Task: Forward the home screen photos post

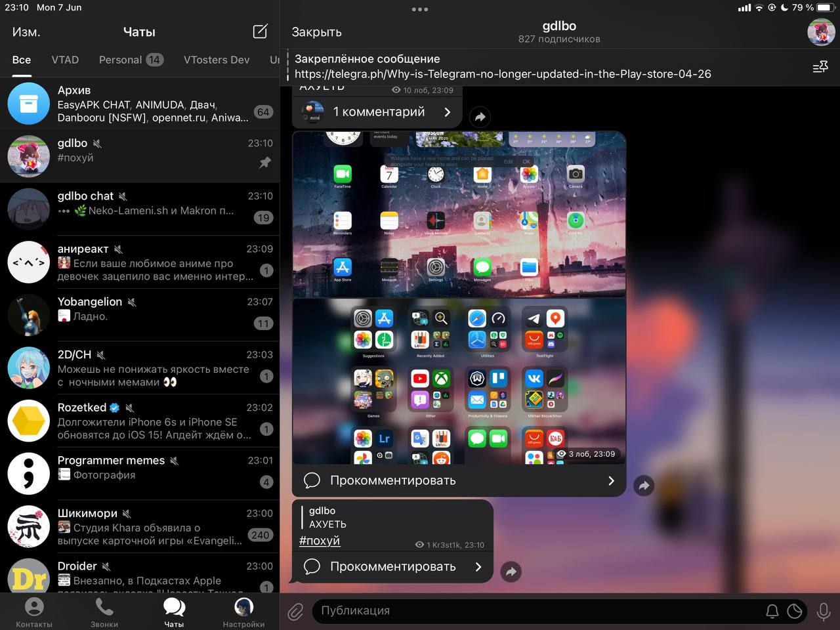Action: point(644,486)
